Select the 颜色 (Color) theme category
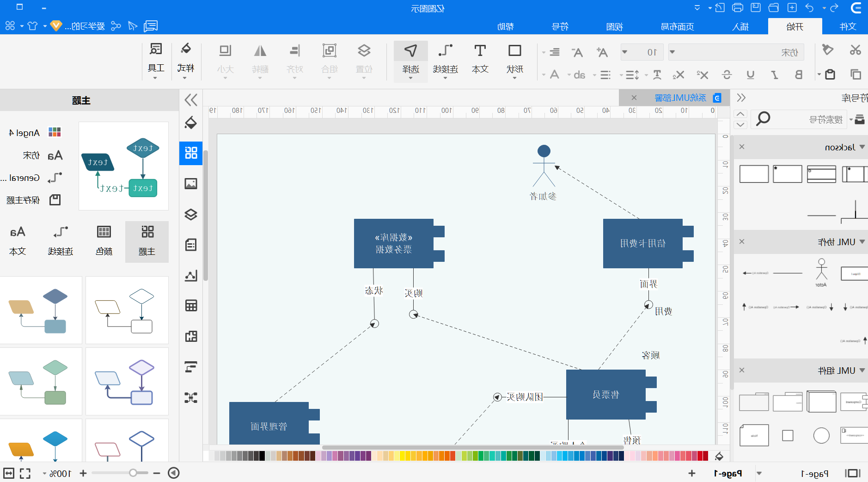This screenshot has width=868, height=482. click(104, 241)
